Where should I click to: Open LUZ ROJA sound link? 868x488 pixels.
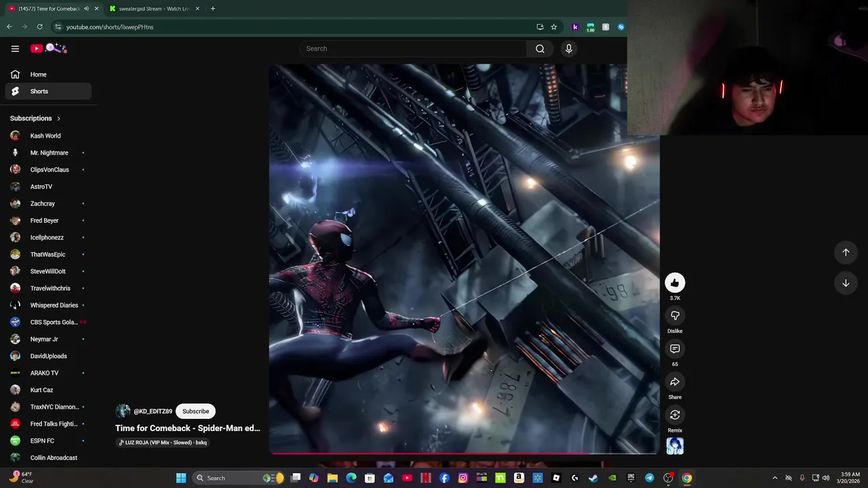coord(163,443)
